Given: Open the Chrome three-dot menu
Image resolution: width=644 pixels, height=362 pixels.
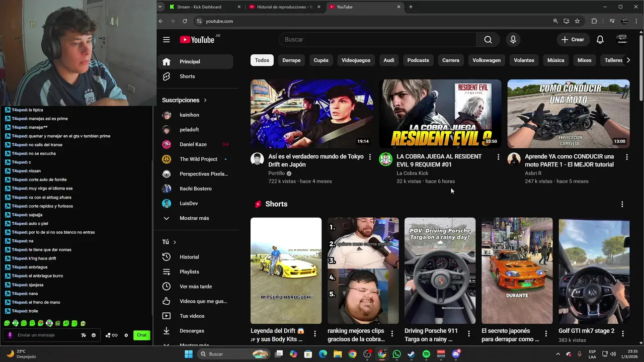Looking at the screenshot, I should 637,21.
